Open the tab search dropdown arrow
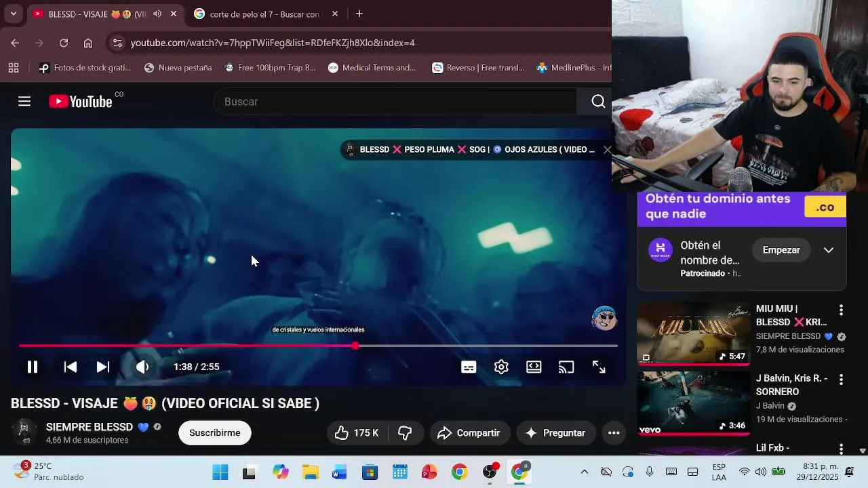 tap(13, 14)
